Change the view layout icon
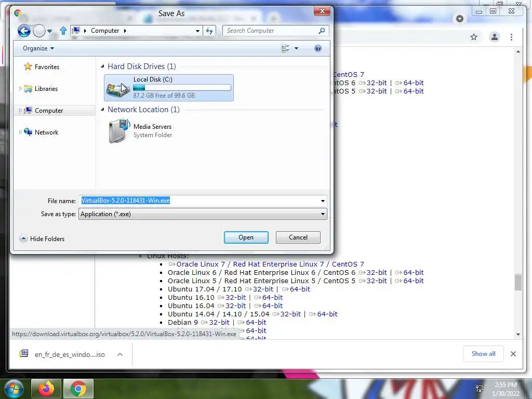The width and height of the screenshot is (532, 399). click(x=285, y=48)
